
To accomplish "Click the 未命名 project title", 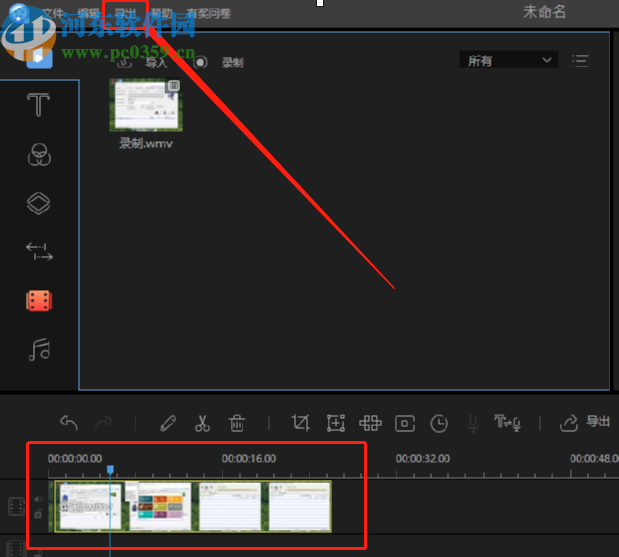I will tap(544, 12).
